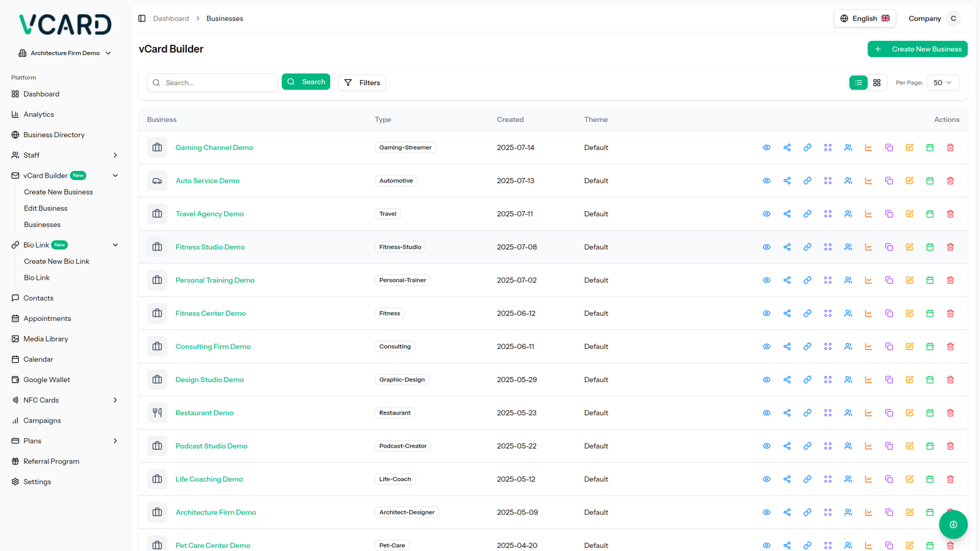Open Analytics in the sidebar
The height and width of the screenshot is (551, 980).
click(x=39, y=114)
